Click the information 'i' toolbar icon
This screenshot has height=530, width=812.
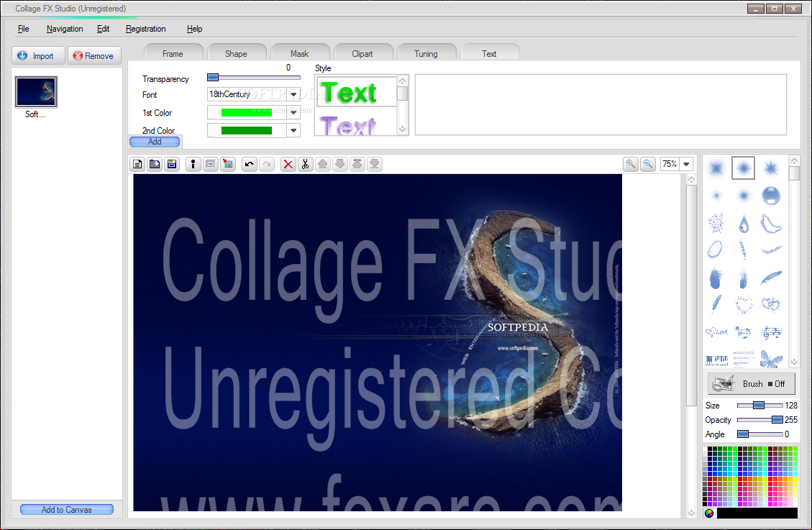pyautogui.click(x=193, y=164)
